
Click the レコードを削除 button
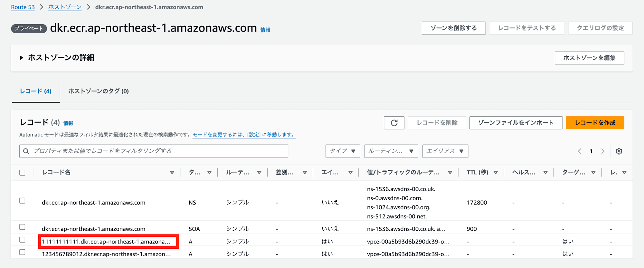pos(437,123)
